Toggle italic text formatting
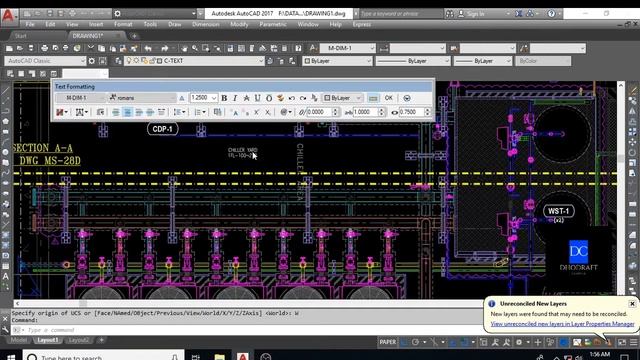The height and width of the screenshot is (360, 640). click(235, 98)
